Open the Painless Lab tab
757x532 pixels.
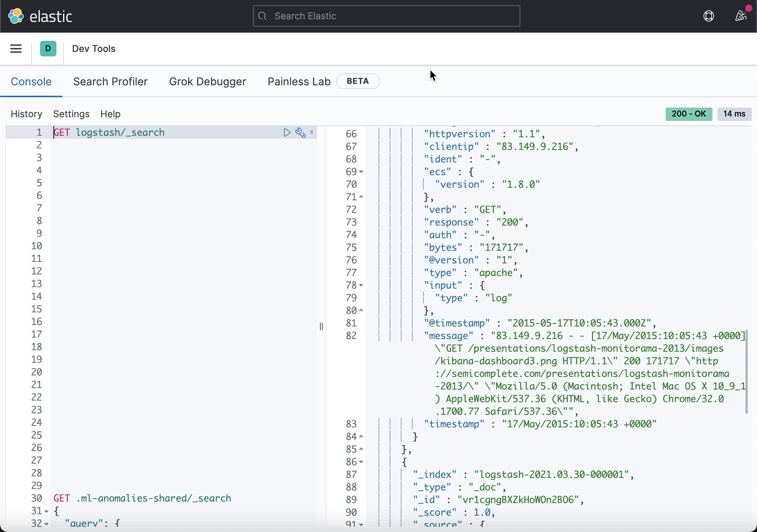click(299, 82)
